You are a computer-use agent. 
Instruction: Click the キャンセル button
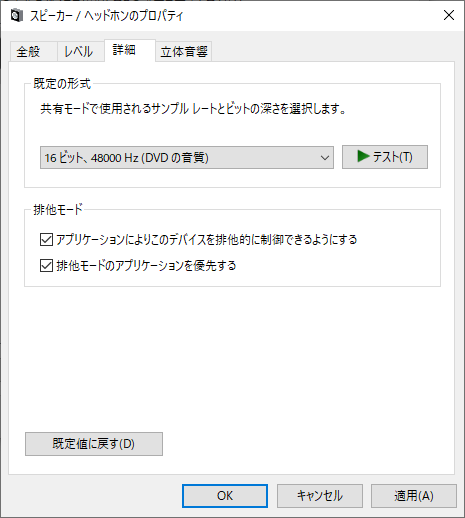[320, 496]
